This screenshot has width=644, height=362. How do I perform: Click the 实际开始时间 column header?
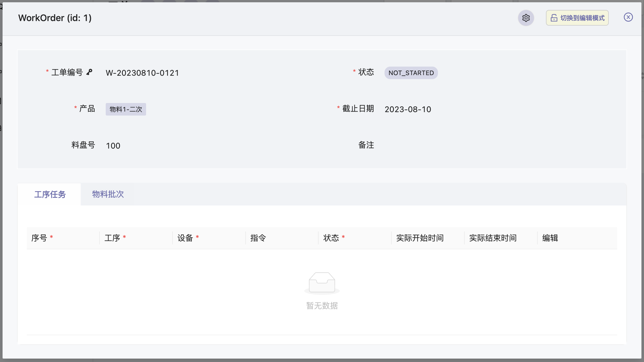click(x=420, y=238)
